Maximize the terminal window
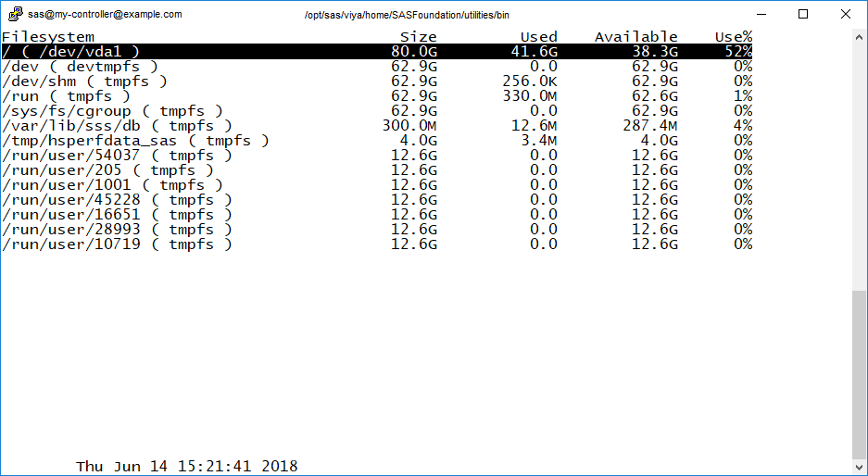 (803, 14)
